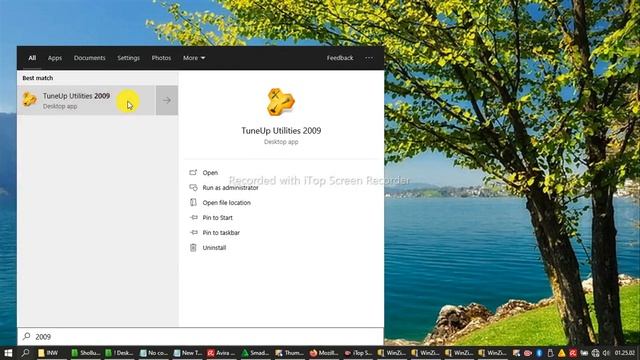The width and height of the screenshot is (640, 360).
Task: Switch to the New T... taskbar window
Action: [x=187, y=353]
